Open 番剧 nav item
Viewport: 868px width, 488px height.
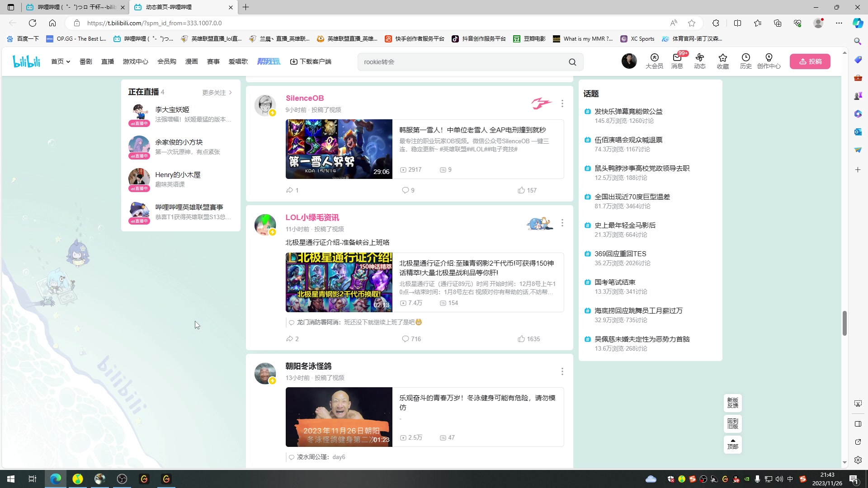[x=86, y=61]
